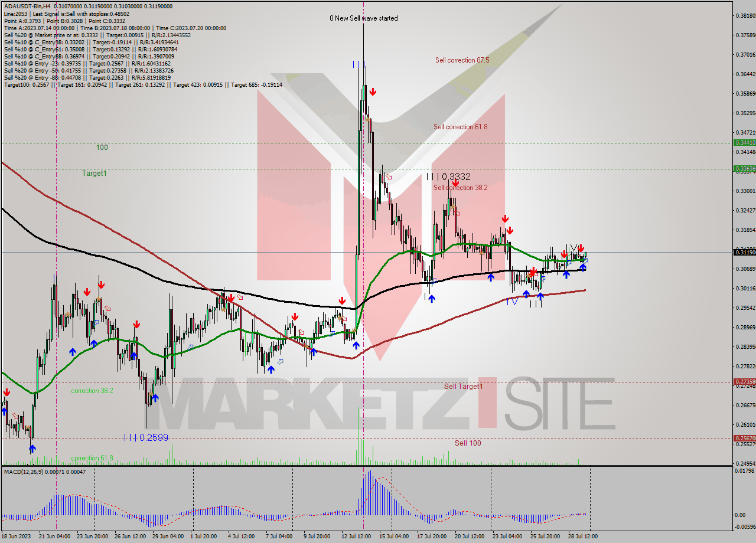The image size is (756, 543).
Task: Click the black current price tag 0.31190
Action: click(x=744, y=253)
